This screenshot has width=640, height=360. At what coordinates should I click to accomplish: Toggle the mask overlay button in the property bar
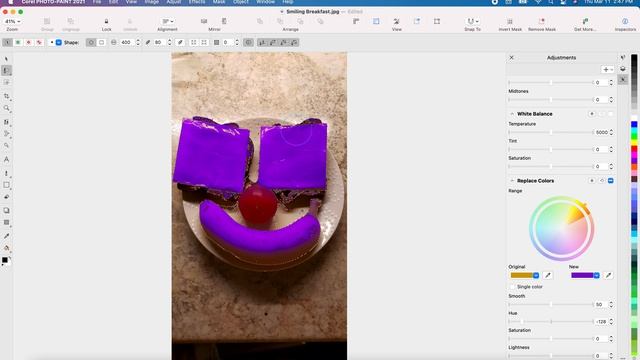point(248,42)
